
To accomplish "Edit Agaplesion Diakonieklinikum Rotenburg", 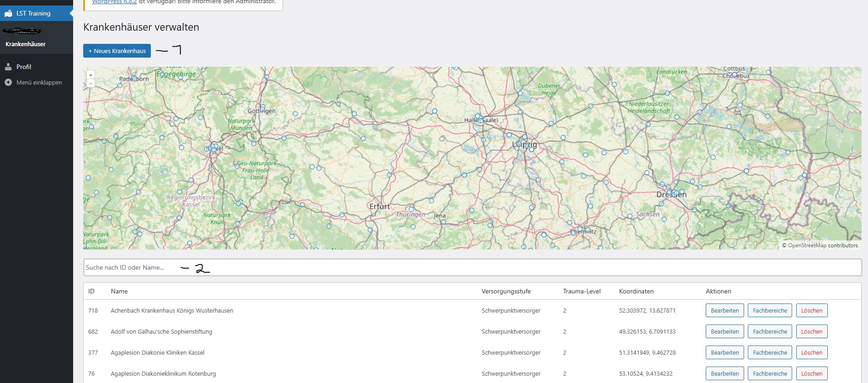I will click(725, 373).
